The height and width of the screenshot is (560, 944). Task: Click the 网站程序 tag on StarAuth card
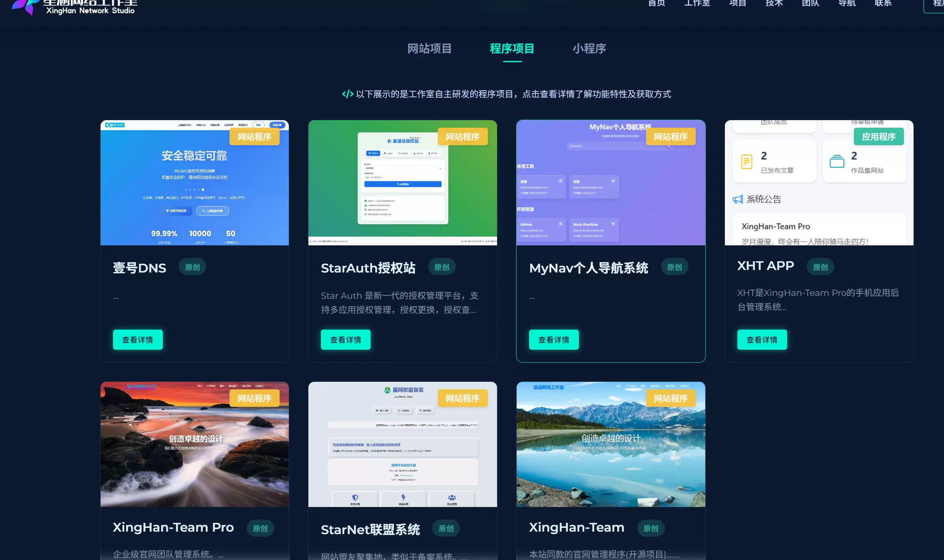click(x=462, y=137)
